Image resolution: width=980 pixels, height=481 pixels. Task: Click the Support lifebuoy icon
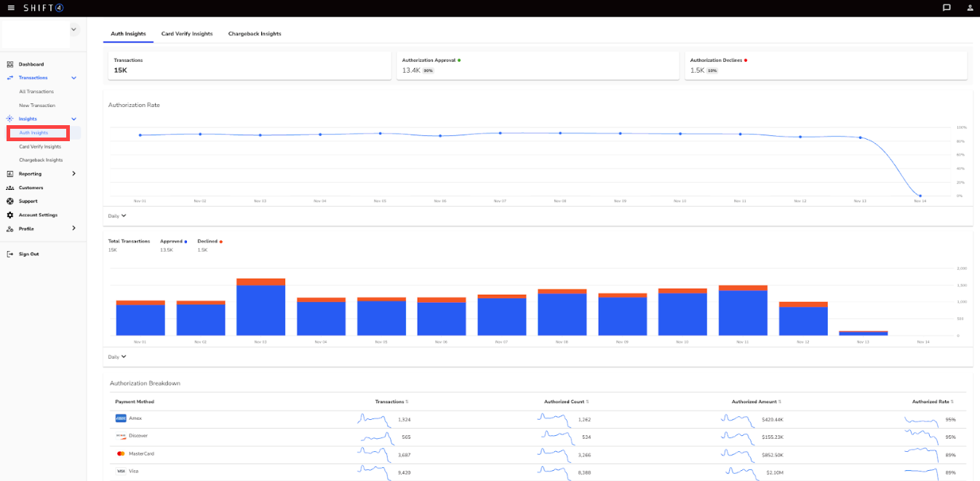tap(10, 201)
